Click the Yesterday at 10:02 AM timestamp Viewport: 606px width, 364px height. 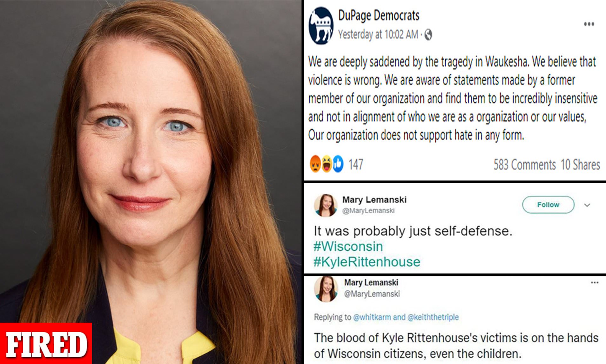pyautogui.click(x=378, y=34)
